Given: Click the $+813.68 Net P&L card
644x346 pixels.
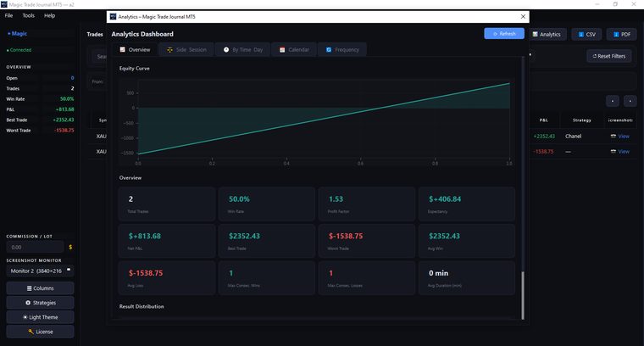Looking at the screenshot, I should [167, 241].
